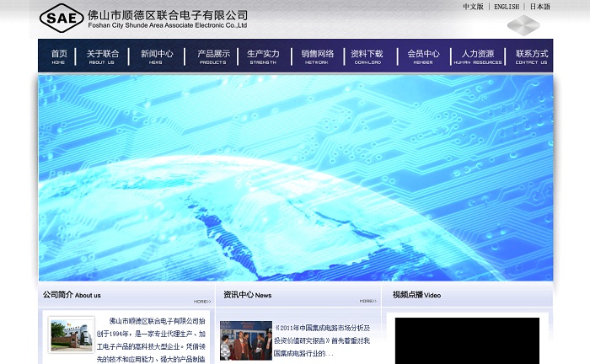This screenshot has width=590, height=364.
Task: Go to 首页 Home in navigation
Action: coord(58,56)
